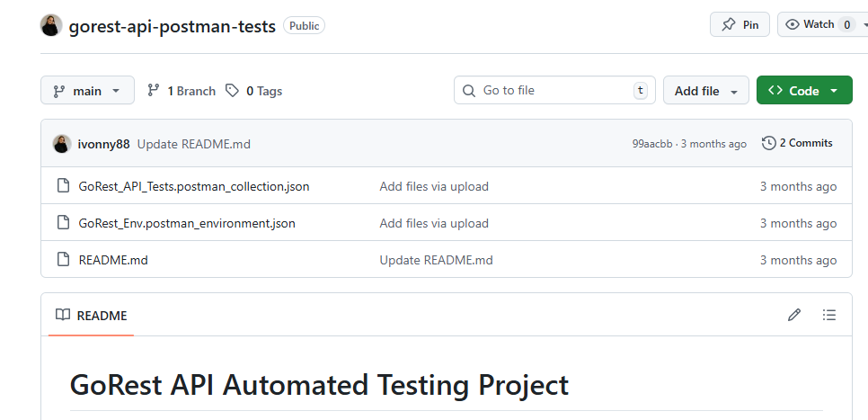Open commit hash 99aacbb
The height and width of the screenshot is (420, 868).
click(x=652, y=144)
